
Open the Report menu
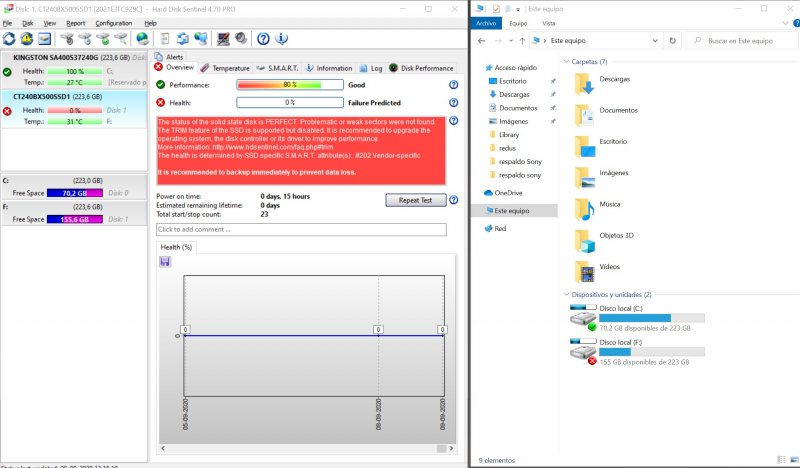[x=76, y=23]
